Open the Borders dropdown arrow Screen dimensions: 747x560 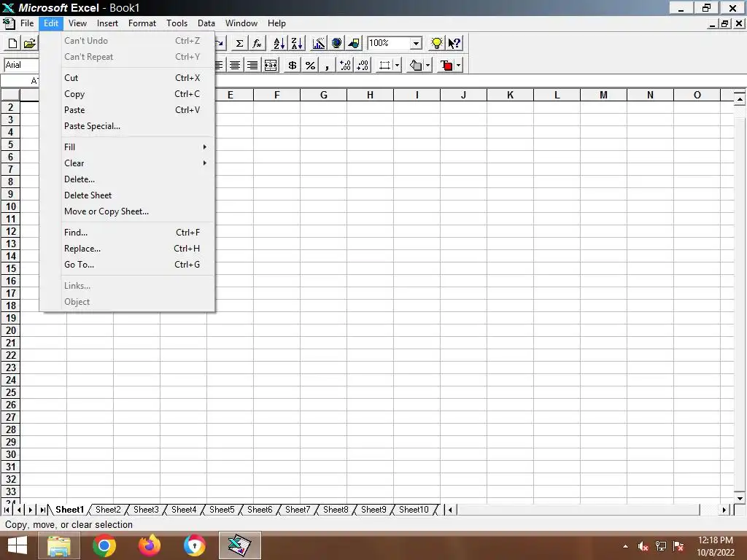[x=398, y=65]
